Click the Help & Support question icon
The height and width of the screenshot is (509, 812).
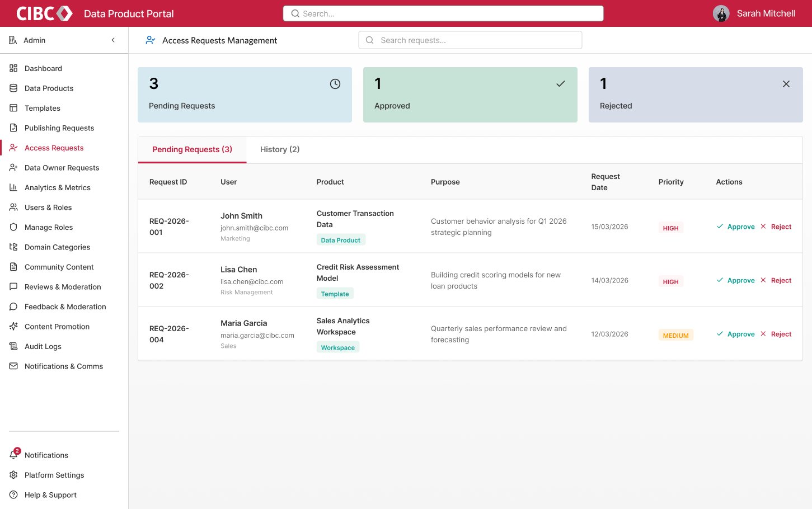pos(13,495)
